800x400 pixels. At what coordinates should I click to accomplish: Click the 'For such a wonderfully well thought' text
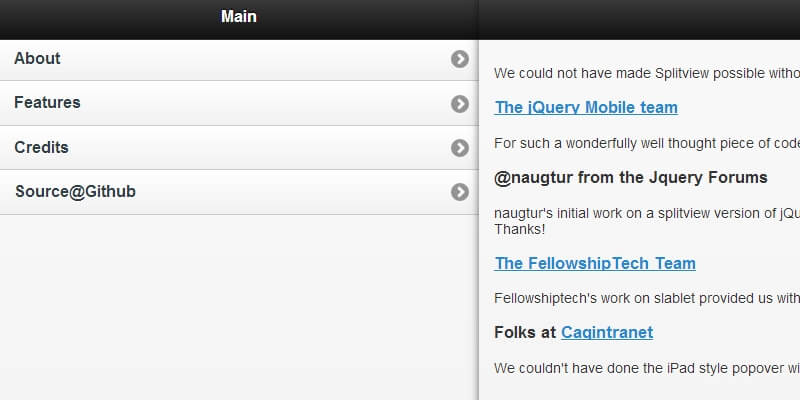(x=647, y=143)
